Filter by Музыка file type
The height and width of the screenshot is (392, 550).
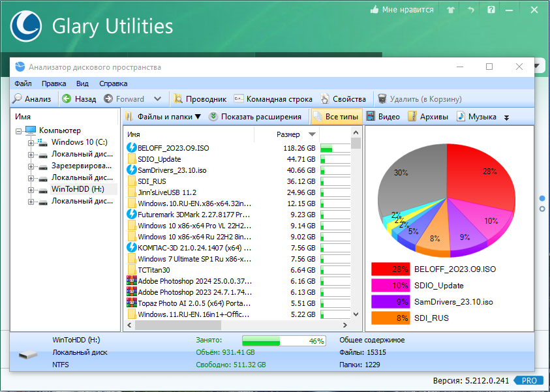476,116
